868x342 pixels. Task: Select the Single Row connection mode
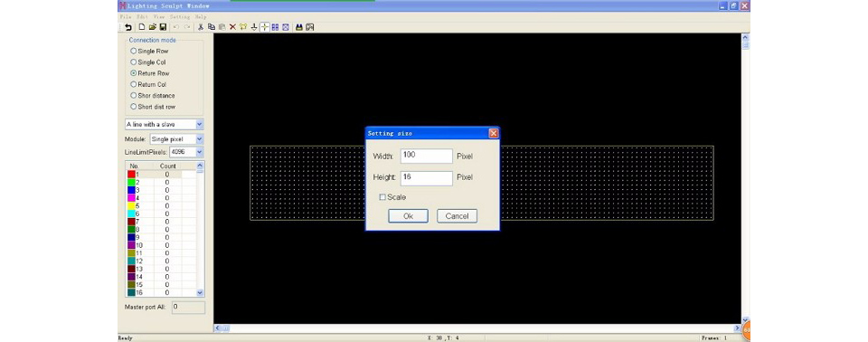pos(149,51)
